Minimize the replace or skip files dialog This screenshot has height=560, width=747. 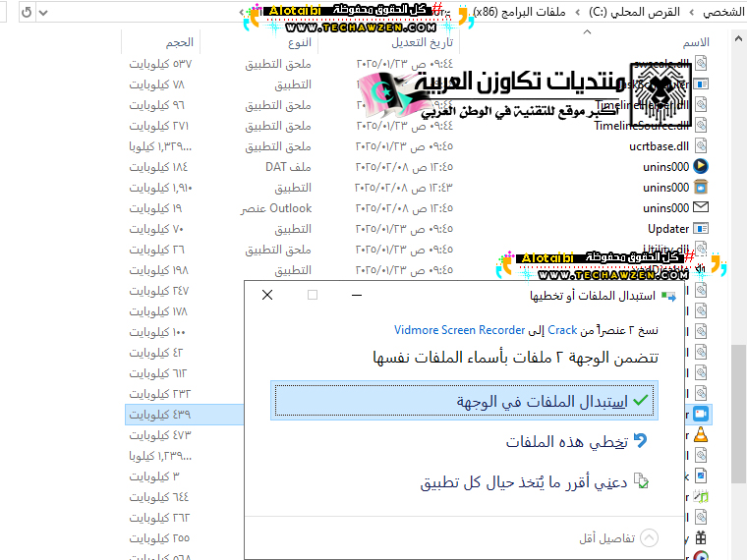(357, 296)
